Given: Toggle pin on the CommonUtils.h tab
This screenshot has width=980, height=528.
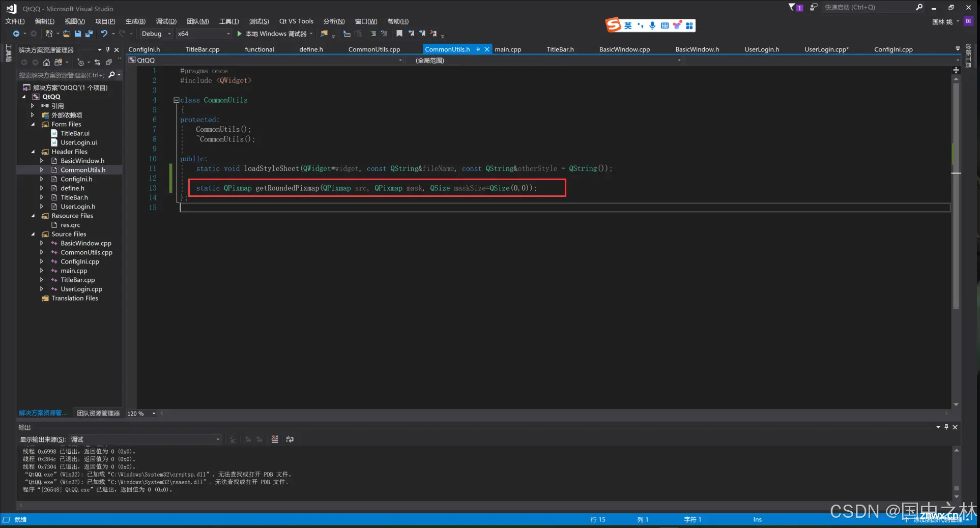Looking at the screenshot, I should click(x=478, y=49).
